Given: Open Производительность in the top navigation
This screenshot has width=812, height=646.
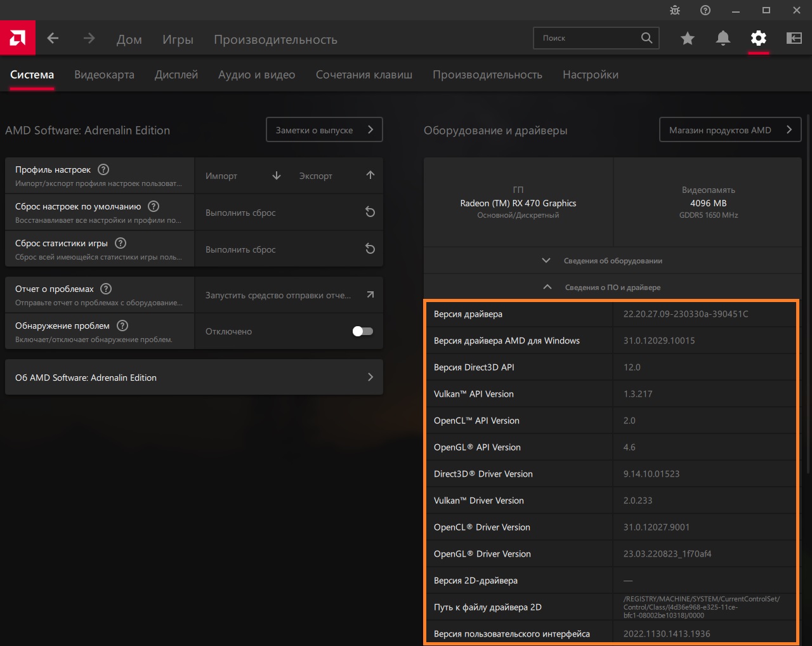Looking at the screenshot, I should click(x=275, y=39).
